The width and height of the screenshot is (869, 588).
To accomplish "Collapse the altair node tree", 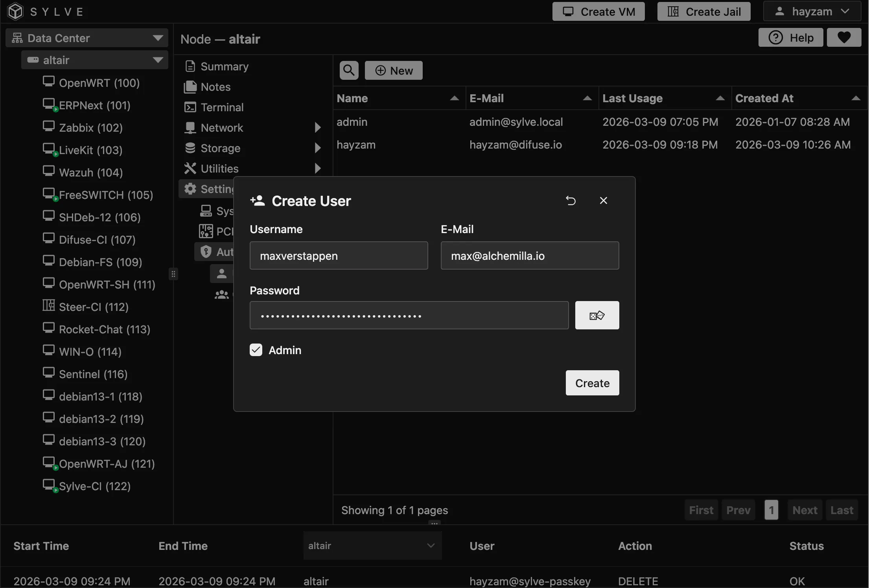I will point(158,60).
